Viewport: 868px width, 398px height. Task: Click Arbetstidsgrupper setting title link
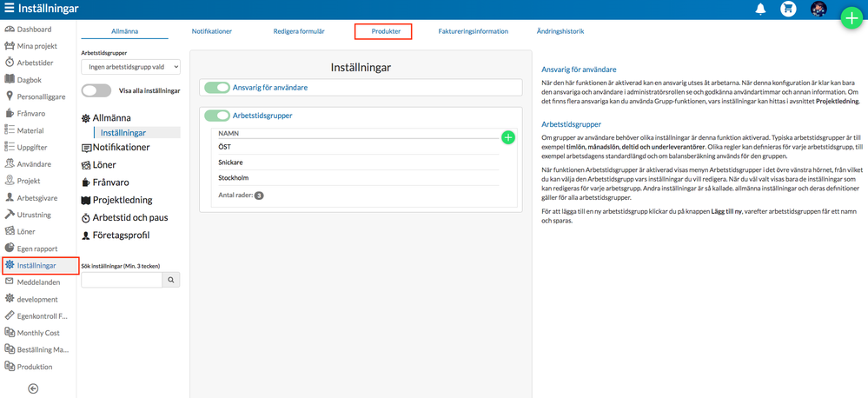click(262, 116)
